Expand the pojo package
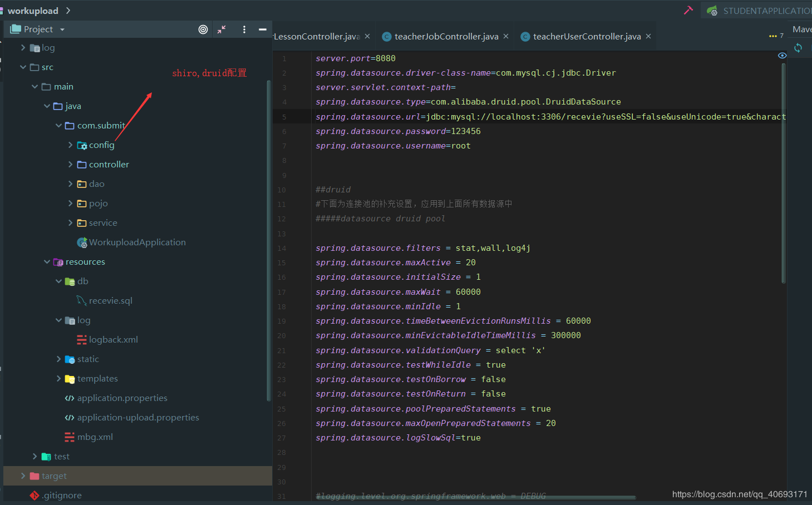This screenshot has width=812, height=505. (x=70, y=204)
